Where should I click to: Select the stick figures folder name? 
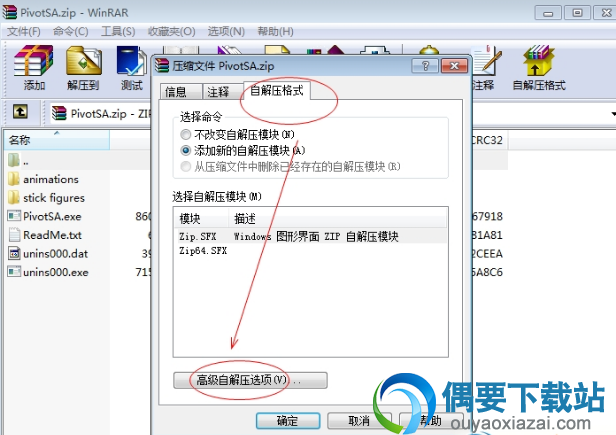tap(54, 198)
